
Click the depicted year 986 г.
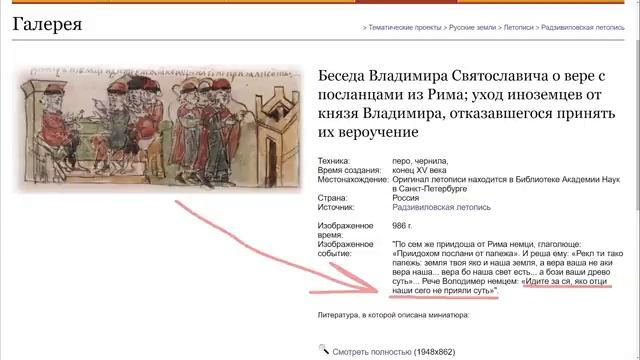click(402, 226)
